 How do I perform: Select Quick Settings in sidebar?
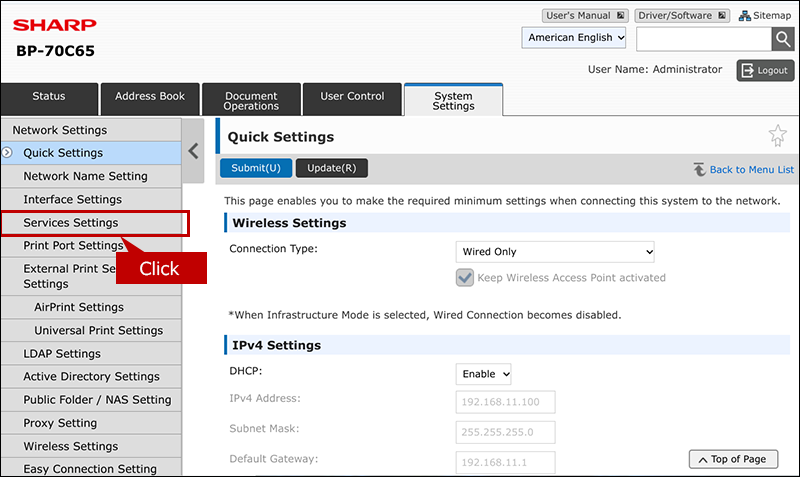pyautogui.click(x=91, y=153)
